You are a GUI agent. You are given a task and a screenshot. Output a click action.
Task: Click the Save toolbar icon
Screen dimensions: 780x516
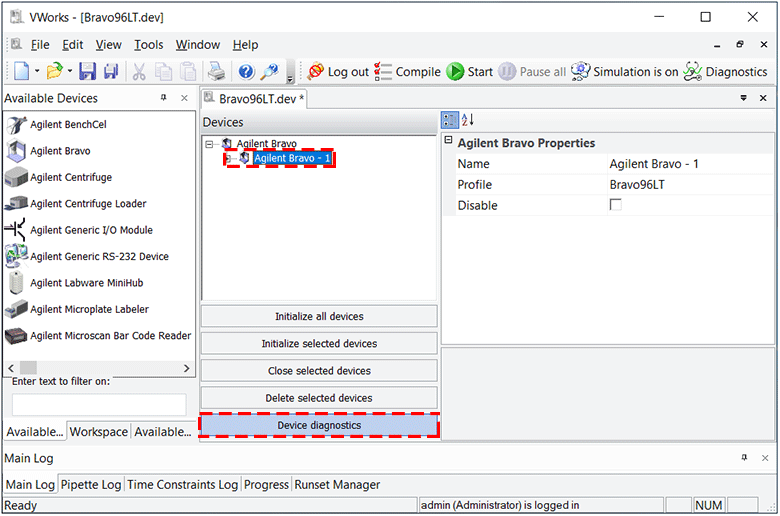tap(88, 71)
